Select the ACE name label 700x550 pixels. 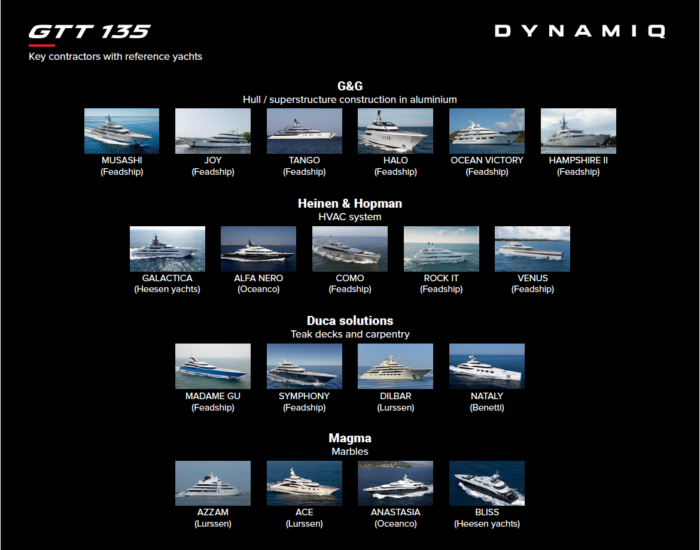[304, 512]
